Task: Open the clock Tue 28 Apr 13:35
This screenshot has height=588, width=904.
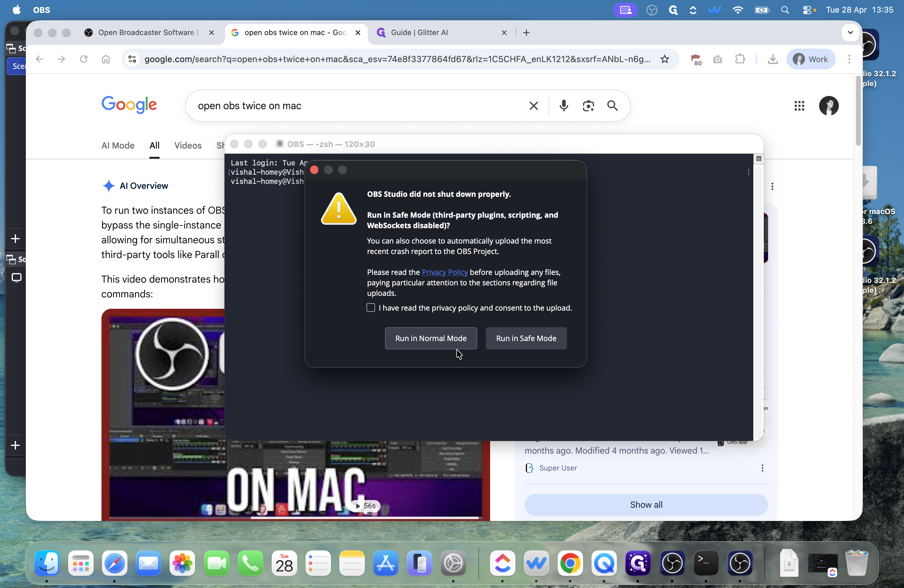Action: click(x=859, y=10)
